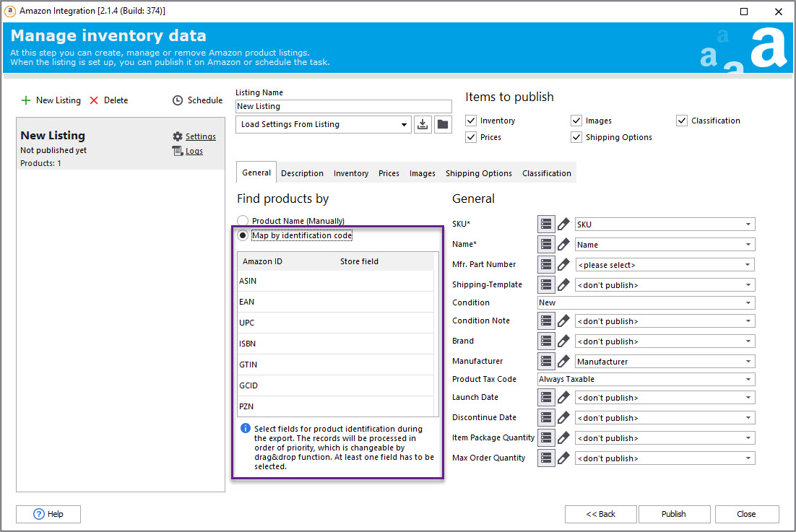Select Product Name (Manually) radio option
Viewport: 796px width, 532px height.
click(x=243, y=221)
